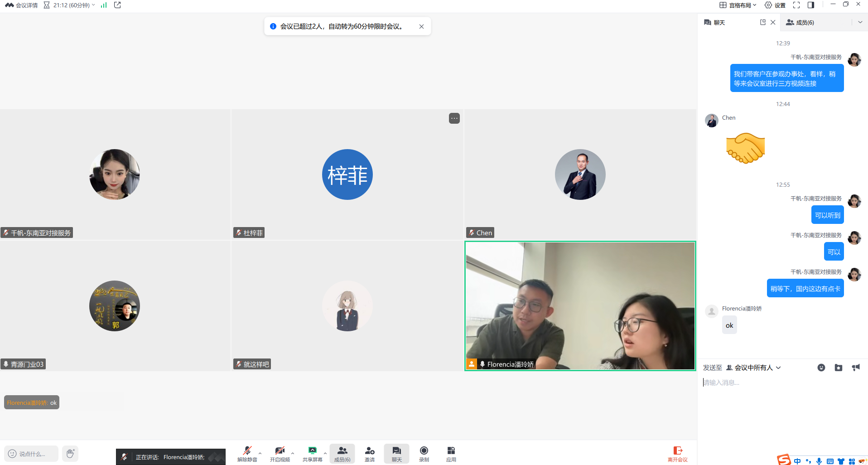Open more options on 杜梓菲's tile

pos(454,118)
